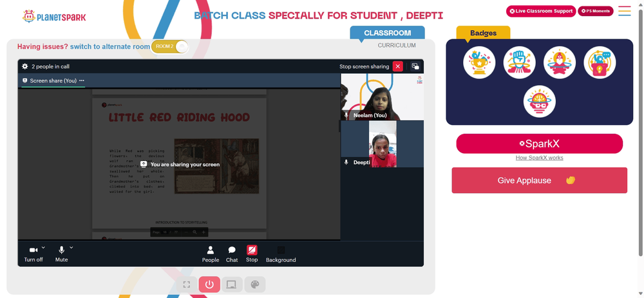Click the 'Having issues?' text

(x=43, y=47)
